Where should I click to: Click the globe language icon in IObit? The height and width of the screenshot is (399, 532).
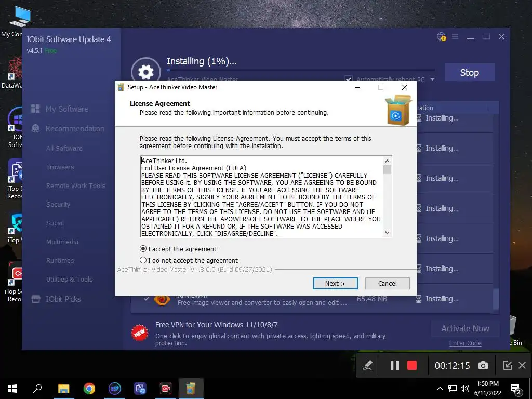point(441,36)
